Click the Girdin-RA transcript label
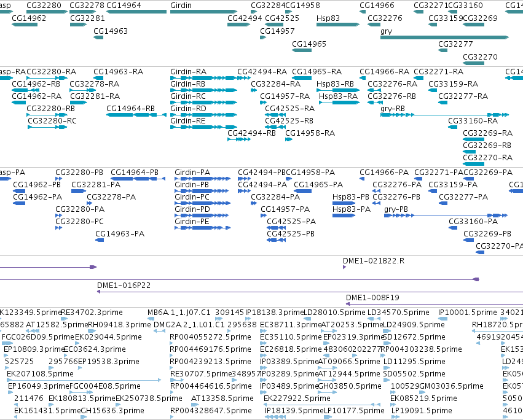Screen dimensions: 523x420 [188, 72]
